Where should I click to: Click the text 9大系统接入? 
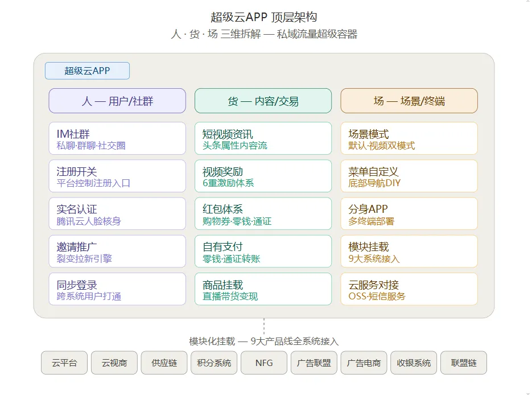coord(374,258)
